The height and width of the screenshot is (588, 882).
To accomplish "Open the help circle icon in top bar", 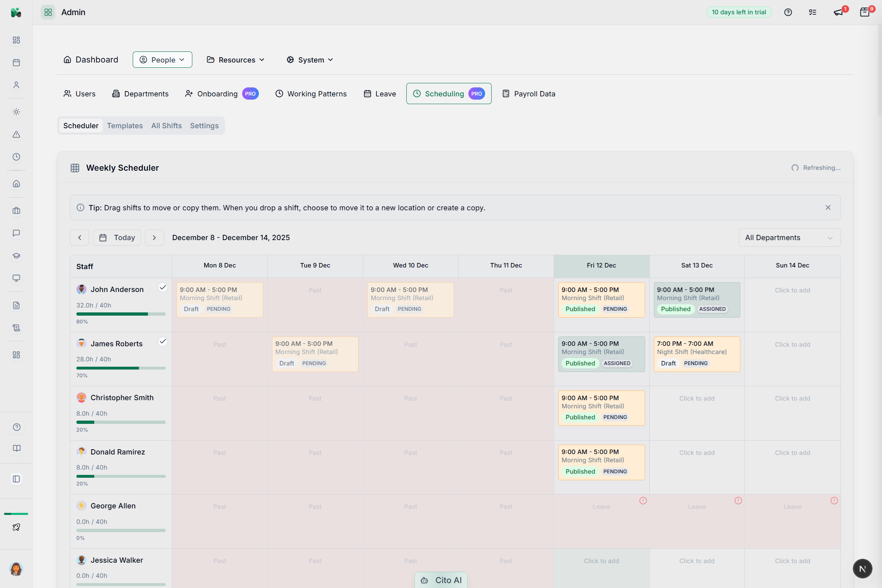I will click(788, 12).
